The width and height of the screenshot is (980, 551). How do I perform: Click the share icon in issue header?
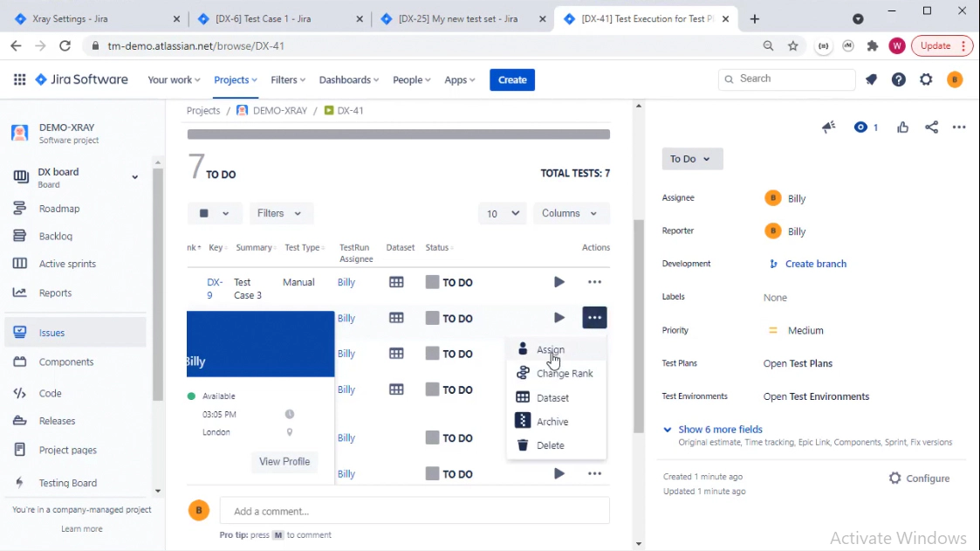click(x=931, y=127)
